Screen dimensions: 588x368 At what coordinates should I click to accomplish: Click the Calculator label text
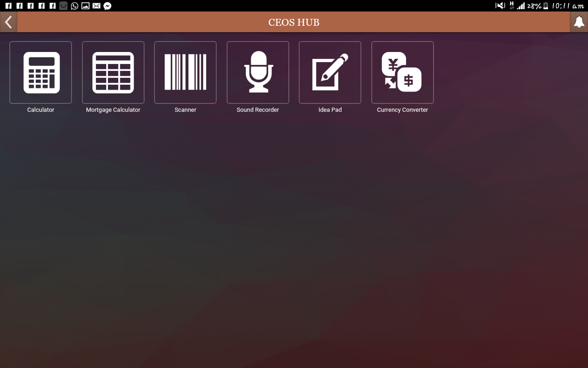(40, 109)
